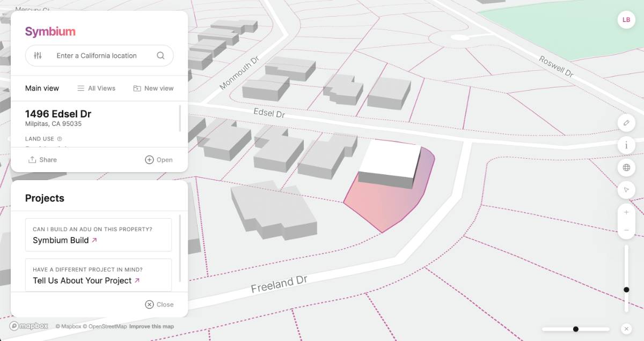Share the 1496 Edsel Dr property
Viewport: 644px width, 341px height.
pyautogui.click(x=42, y=159)
